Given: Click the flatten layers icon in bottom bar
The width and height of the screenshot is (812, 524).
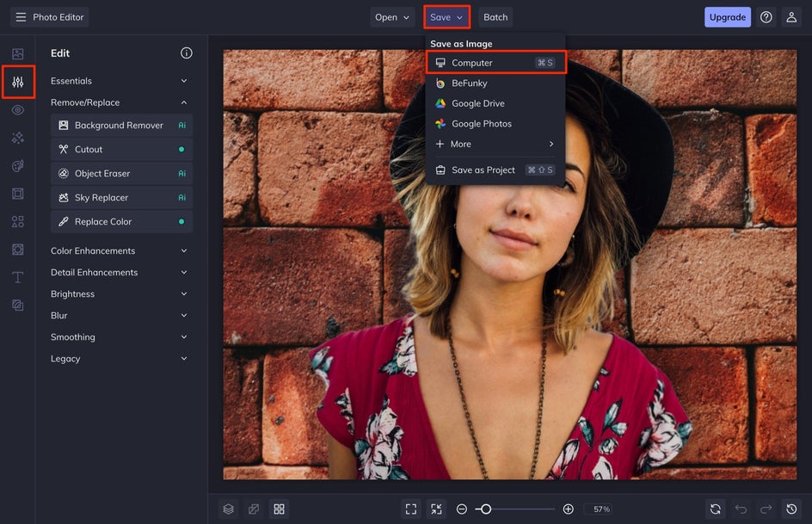Looking at the screenshot, I should 254,509.
